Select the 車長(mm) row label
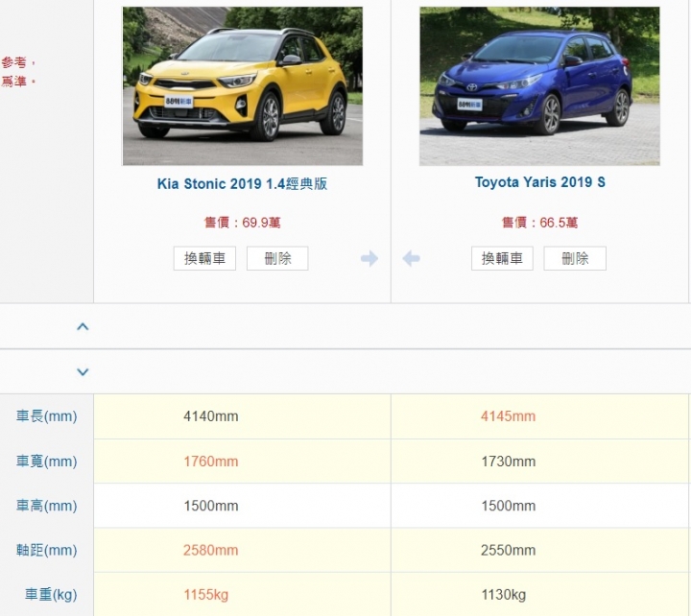 (x=47, y=416)
